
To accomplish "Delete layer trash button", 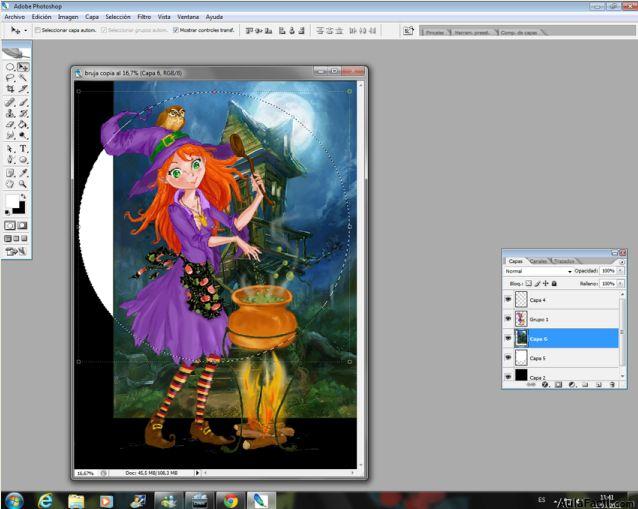I will click(x=612, y=384).
